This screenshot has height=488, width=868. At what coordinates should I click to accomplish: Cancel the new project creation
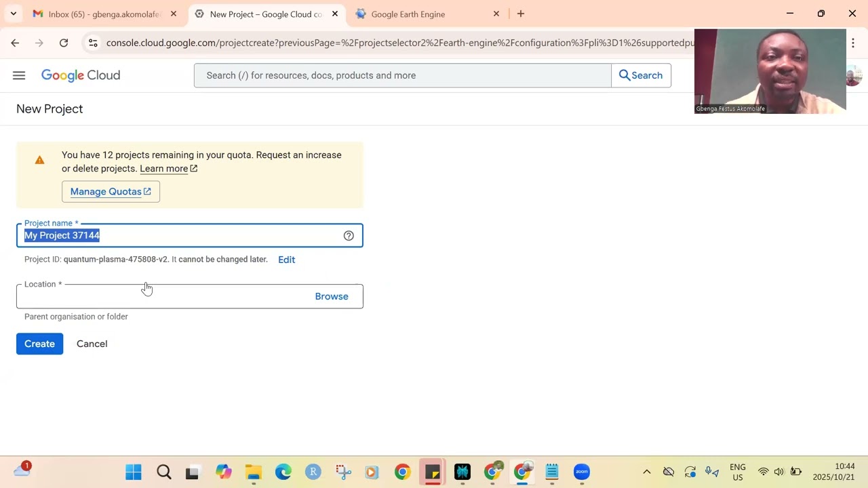point(92,344)
